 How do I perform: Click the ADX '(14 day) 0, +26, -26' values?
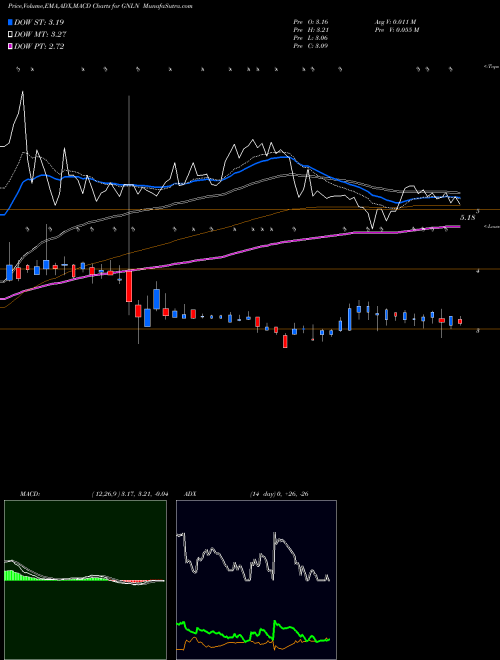tap(279, 494)
